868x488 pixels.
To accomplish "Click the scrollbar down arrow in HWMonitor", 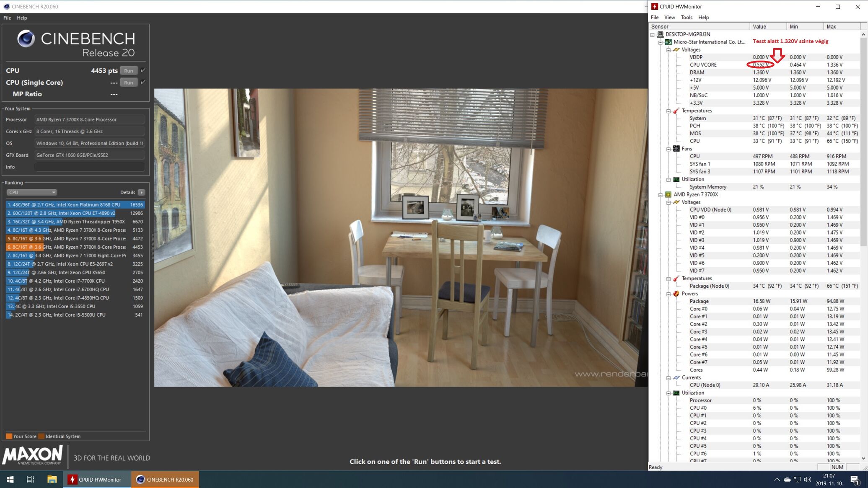I will click(863, 458).
